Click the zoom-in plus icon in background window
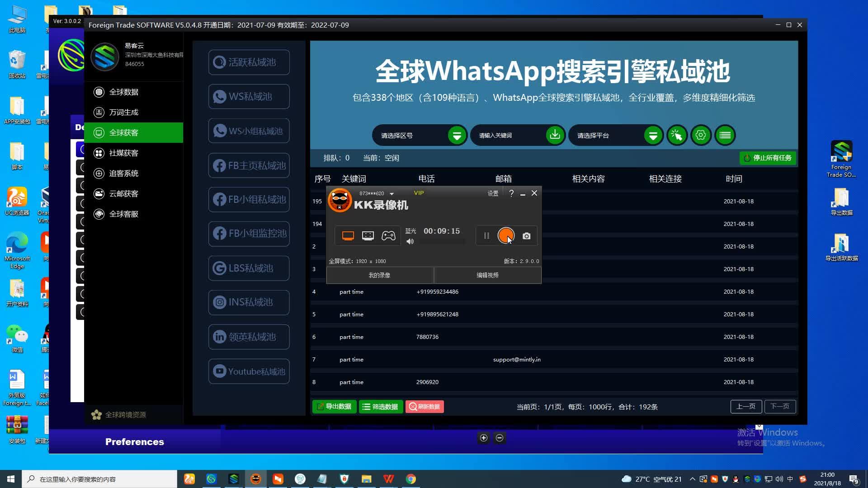Image resolution: width=868 pixels, height=488 pixels. click(x=484, y=438)
